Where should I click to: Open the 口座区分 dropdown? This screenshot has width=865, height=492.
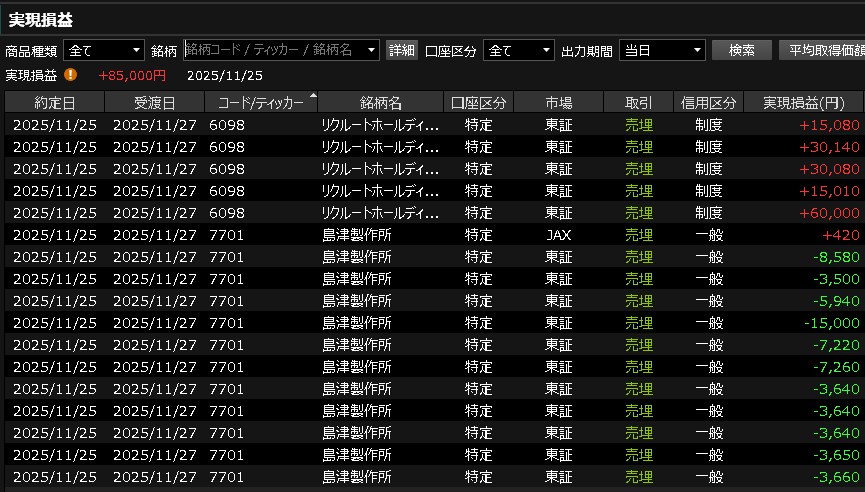[518, 50]
